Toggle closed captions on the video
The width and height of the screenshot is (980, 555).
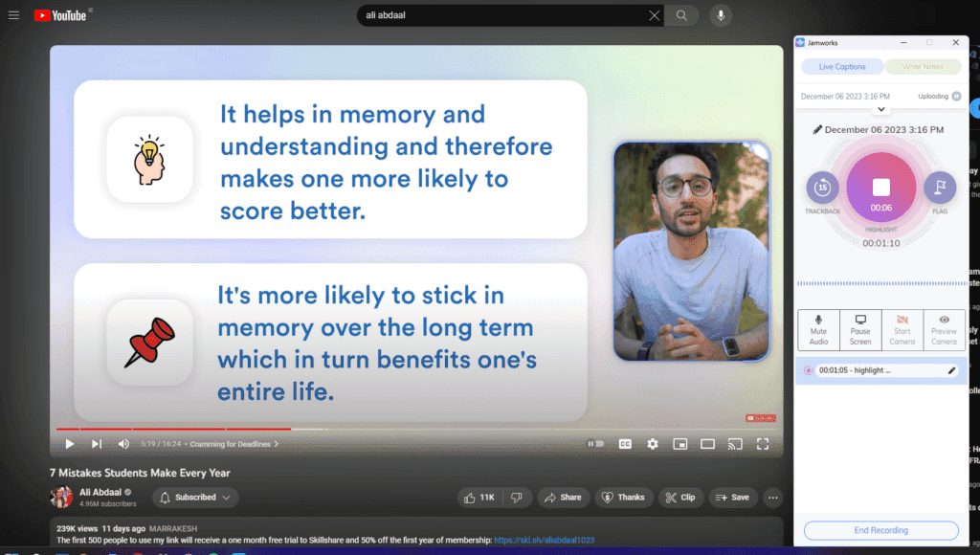click(x=625, y=444)
